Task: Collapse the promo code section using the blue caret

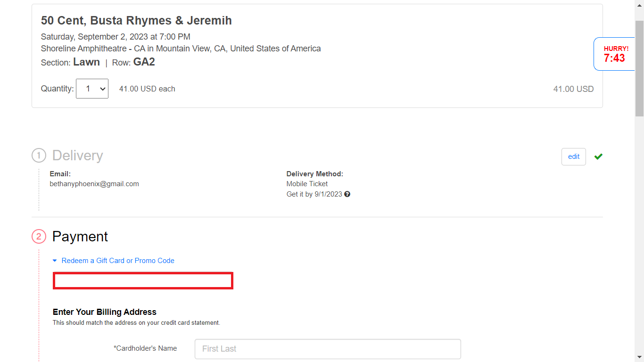Action: pos(55,261)
